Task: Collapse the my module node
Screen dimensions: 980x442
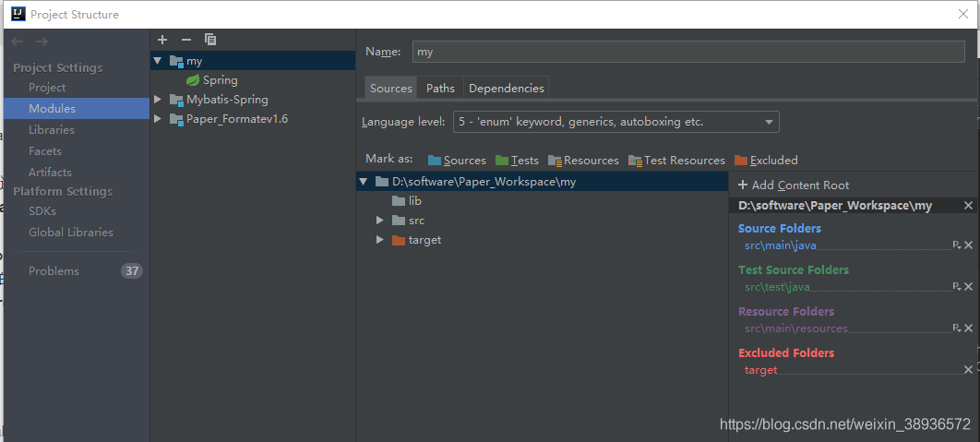Action: 158,61
